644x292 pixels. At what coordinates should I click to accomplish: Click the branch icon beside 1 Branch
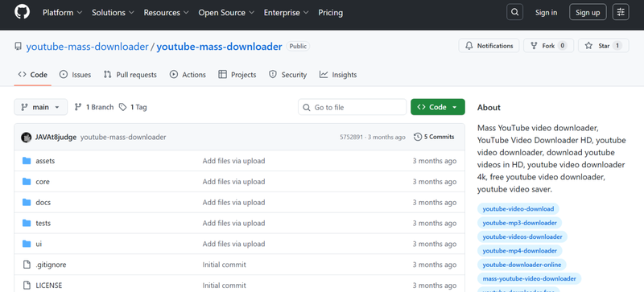click(x=77, y=107)
